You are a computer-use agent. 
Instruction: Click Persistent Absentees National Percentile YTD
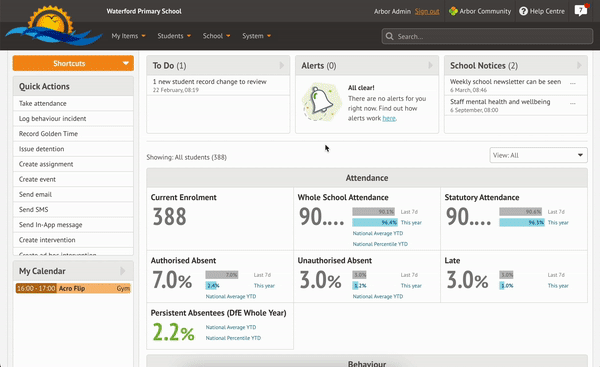233,338
